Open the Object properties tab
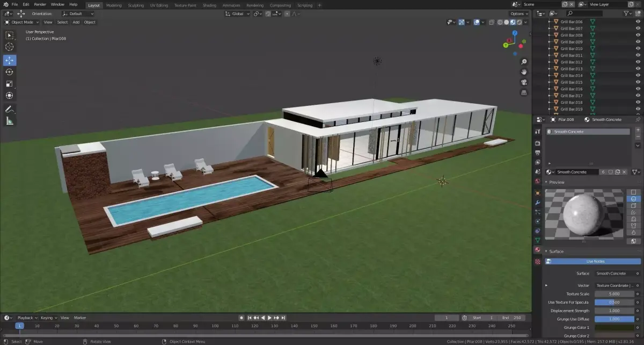 click(537, 192)
